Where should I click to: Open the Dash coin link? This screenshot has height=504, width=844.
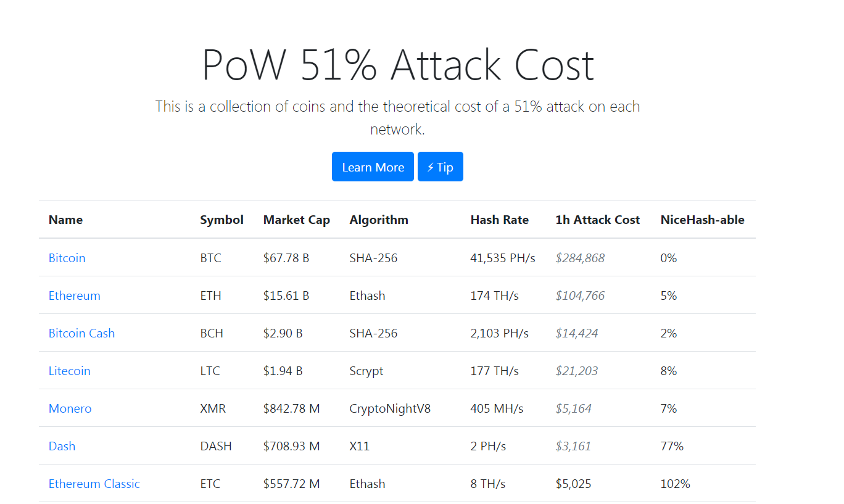tap(62, 446)
